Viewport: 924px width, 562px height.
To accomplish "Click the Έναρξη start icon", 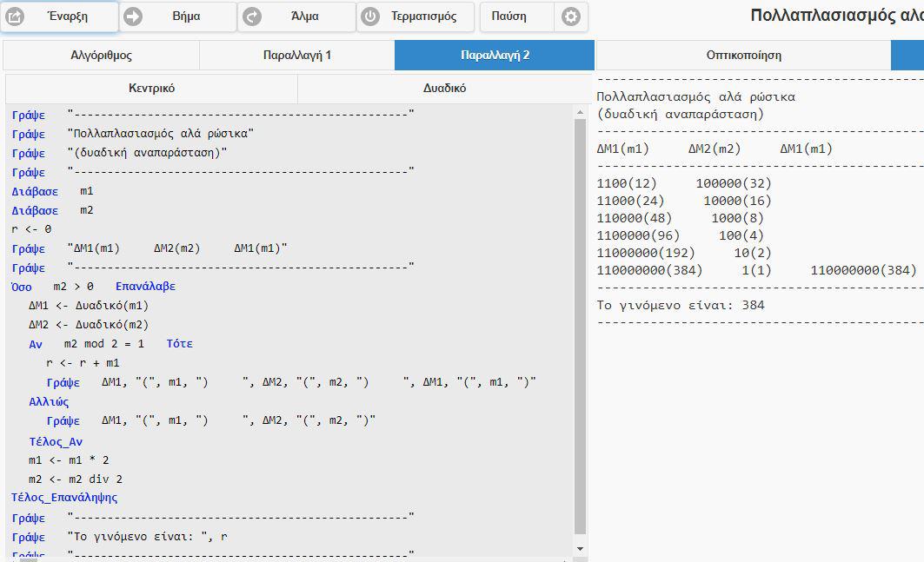I will tap(15, 17).
